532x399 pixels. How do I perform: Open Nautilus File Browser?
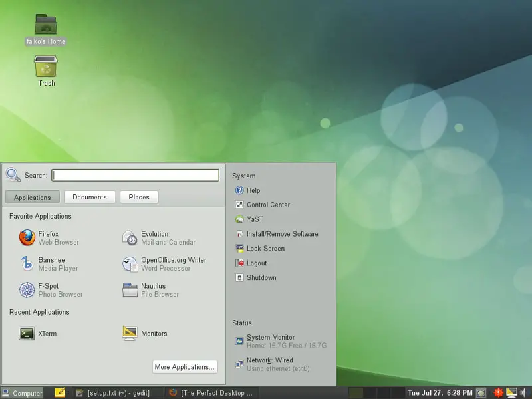151,290
